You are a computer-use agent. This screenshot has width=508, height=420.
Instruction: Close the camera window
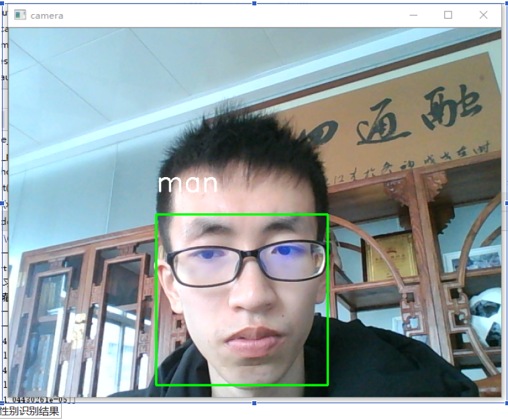pos(483,15)
